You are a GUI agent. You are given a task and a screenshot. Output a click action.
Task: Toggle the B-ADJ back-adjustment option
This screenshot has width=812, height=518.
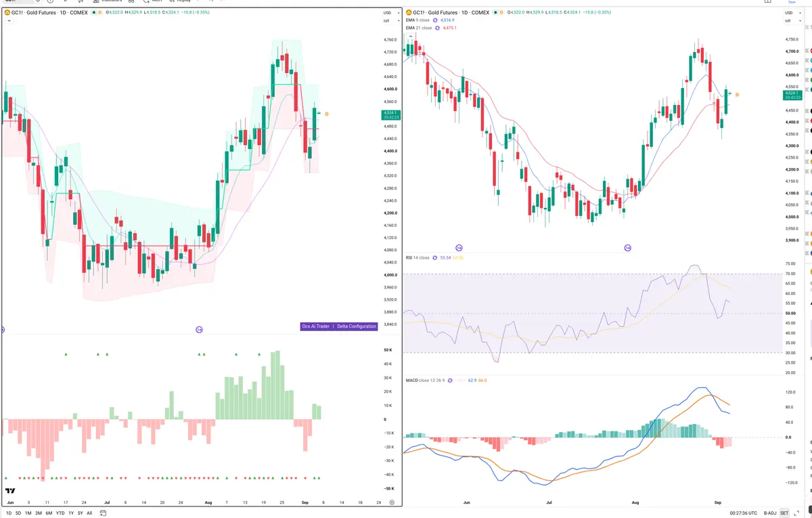pyautogui.click(x=769, y=513)
